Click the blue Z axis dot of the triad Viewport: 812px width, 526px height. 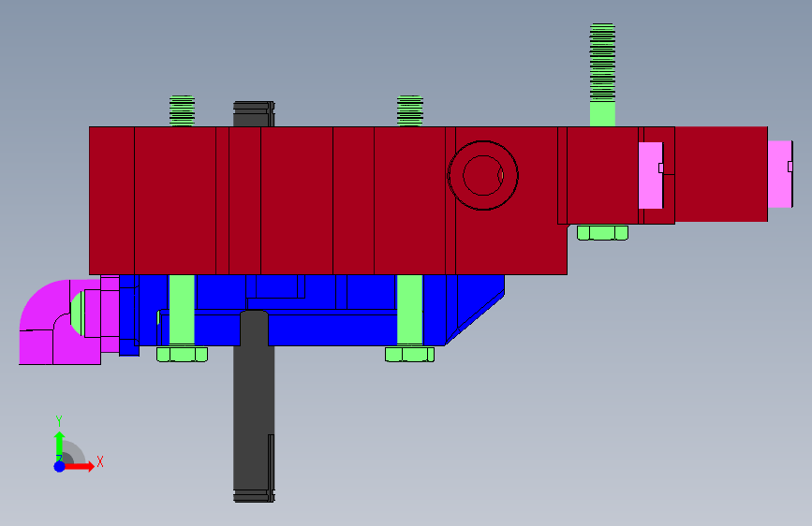pos(60,466)
